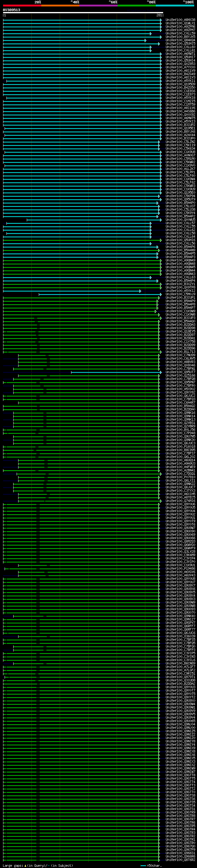Viewport: 197px width, 868px height.
Task: Select hit label UniRef100_C0LL63
Action: 180,277
